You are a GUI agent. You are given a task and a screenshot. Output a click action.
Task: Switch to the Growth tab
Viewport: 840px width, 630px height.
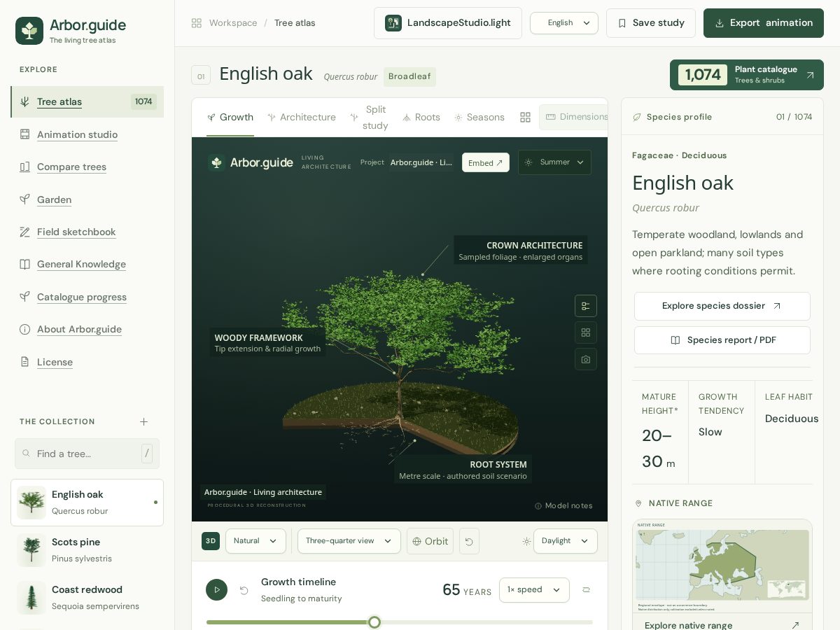[x=230, y=117]
